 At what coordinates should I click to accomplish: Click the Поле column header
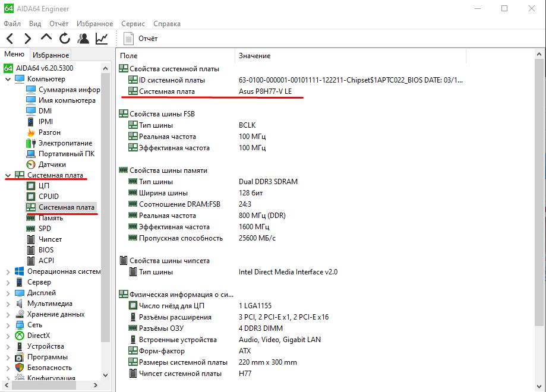[176, 56]
